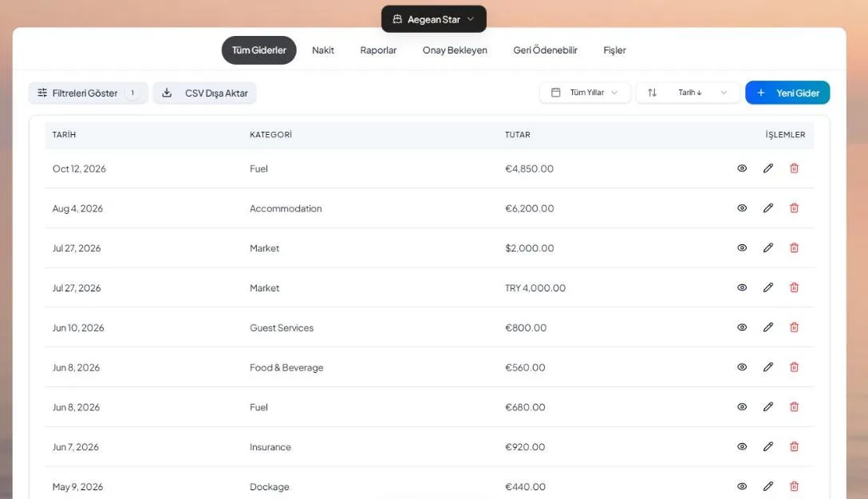
Task: Open the Tarih sort dropdown
Action: 688,93
